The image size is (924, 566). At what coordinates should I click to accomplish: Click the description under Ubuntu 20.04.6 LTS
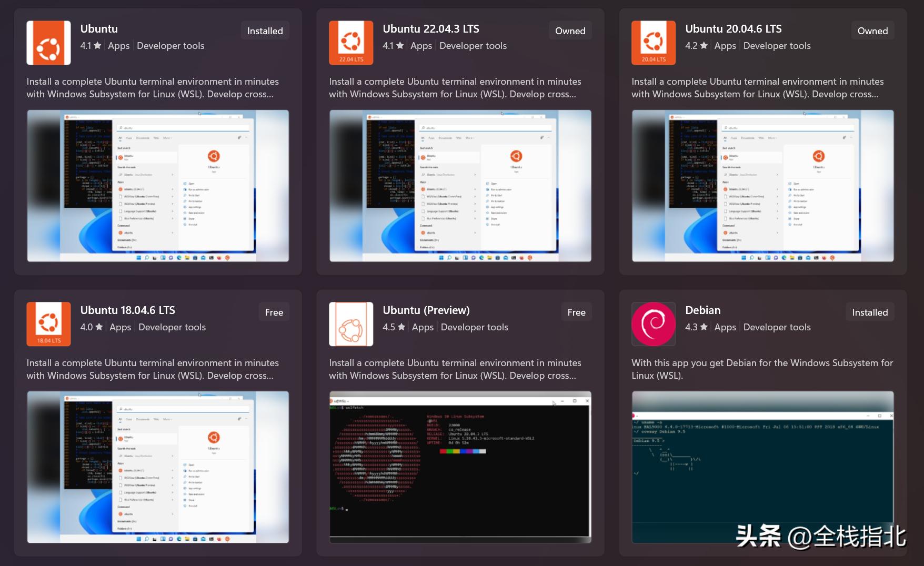click(x=758, y=88)
